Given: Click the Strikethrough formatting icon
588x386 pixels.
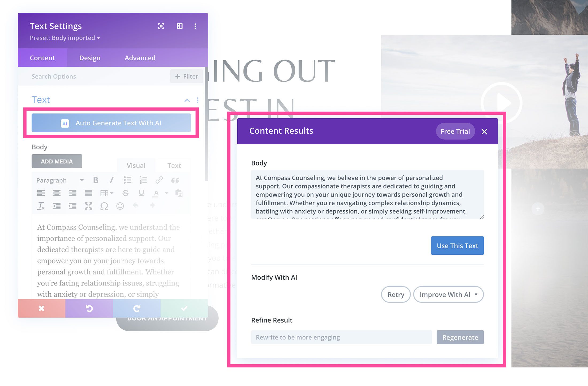Looking at the screenshot, I should (126, 193).
